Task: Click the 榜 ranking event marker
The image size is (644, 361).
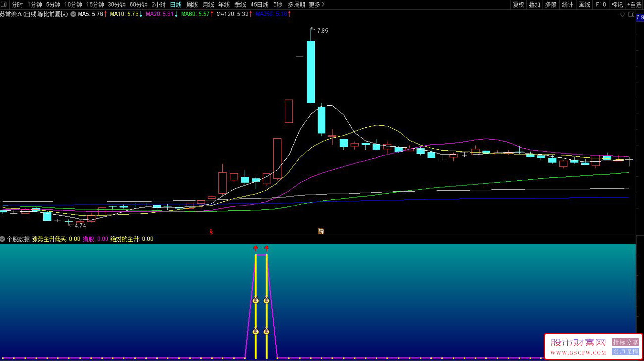Action: (321, 231)
